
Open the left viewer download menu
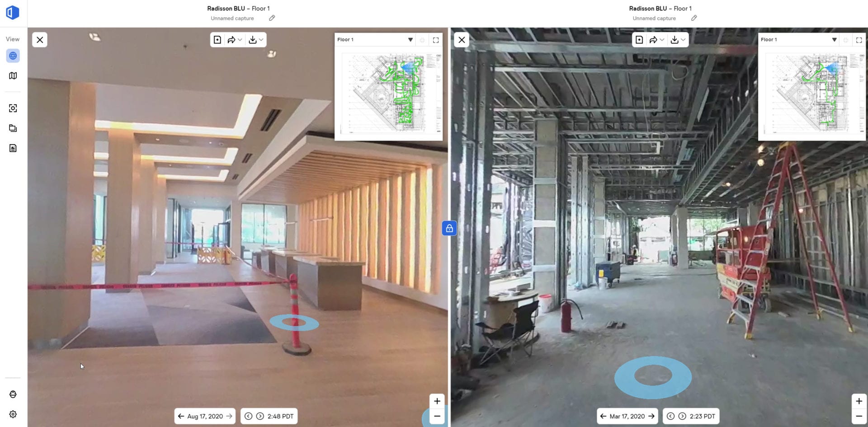[x=255, y=40]
